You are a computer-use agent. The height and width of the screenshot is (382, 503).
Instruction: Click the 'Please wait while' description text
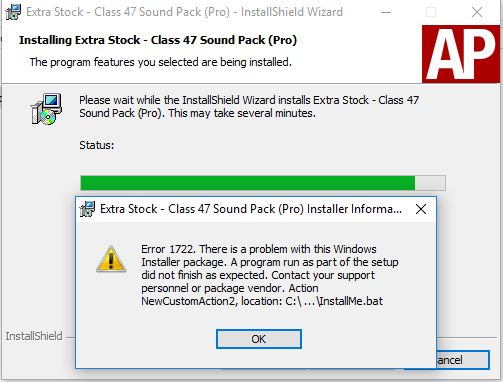(249, 107)
